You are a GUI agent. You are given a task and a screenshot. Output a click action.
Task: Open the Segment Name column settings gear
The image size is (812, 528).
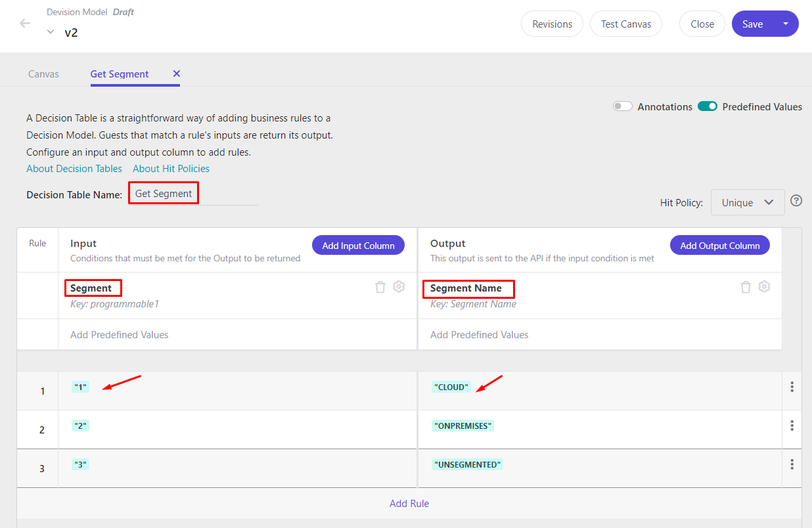764,287
